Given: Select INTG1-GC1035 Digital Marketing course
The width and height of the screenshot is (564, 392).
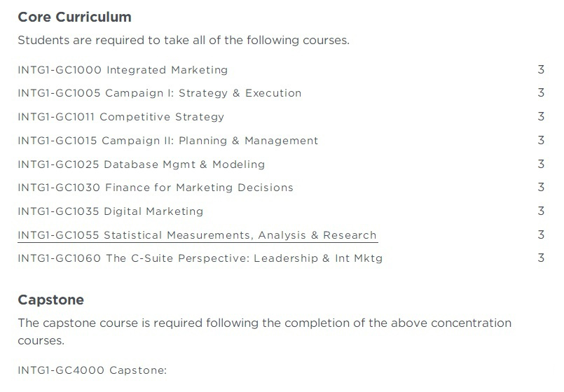Looking at the screenshot, I should [110, 211].
